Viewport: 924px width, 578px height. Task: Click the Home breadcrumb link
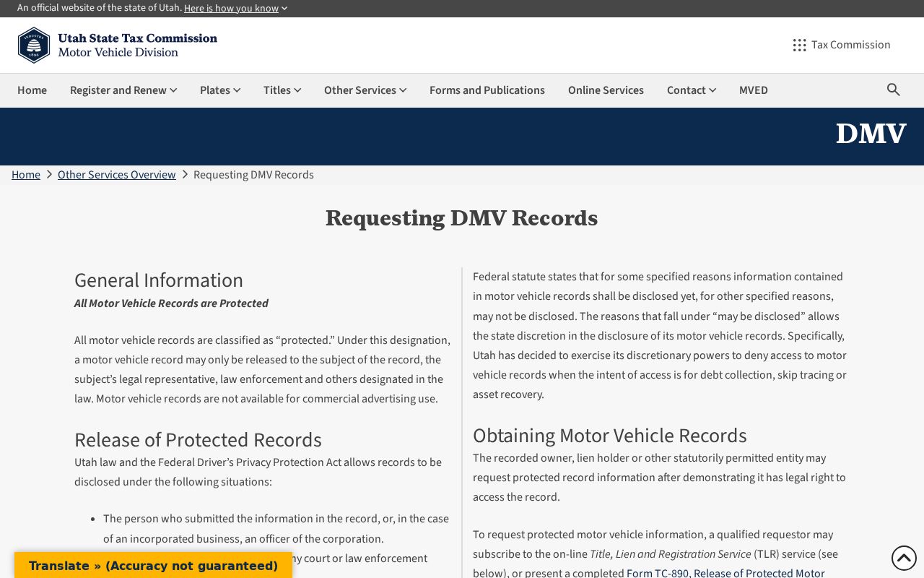(x=26, y=175)
